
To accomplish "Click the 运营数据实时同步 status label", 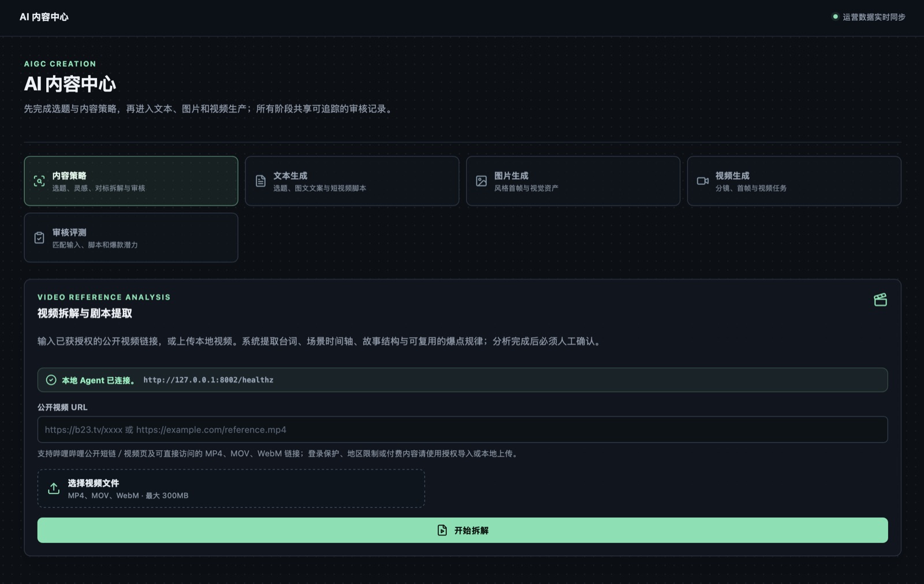I will tap(874, 17).
